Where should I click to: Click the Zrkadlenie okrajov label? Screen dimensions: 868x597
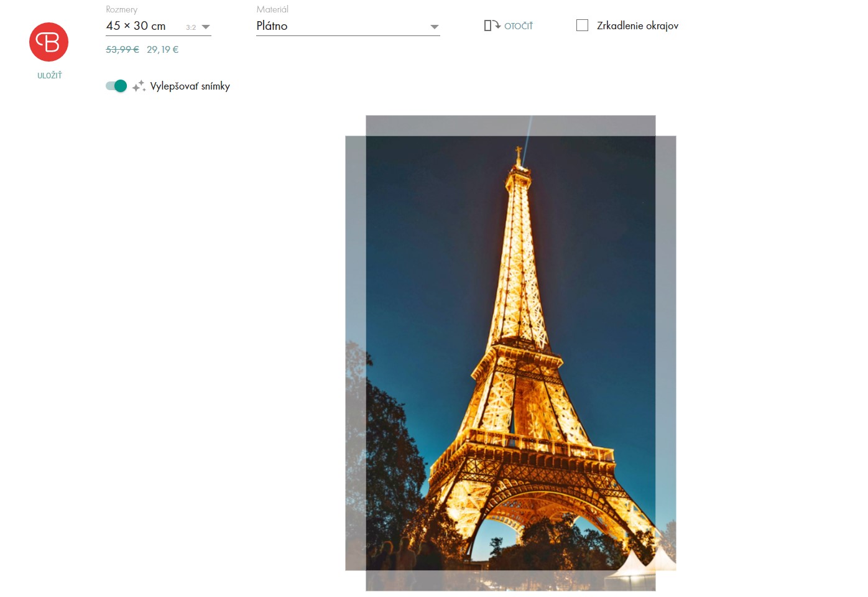[637, 26]
